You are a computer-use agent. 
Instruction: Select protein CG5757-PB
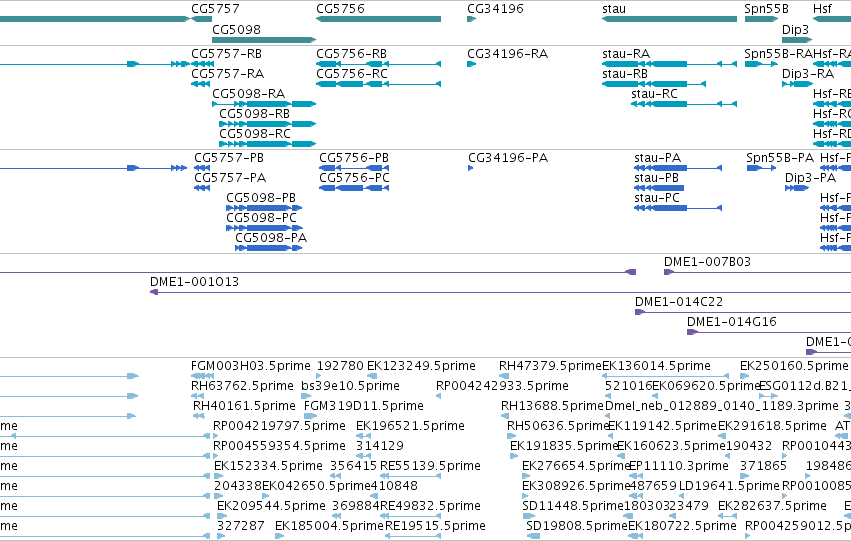229,158
